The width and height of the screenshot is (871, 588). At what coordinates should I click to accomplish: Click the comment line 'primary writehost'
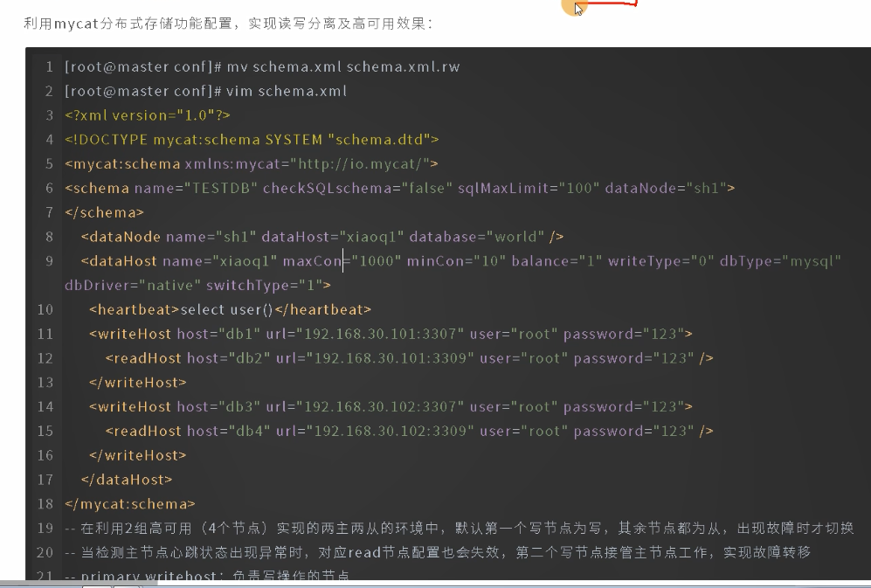click(x=207, y=576)
